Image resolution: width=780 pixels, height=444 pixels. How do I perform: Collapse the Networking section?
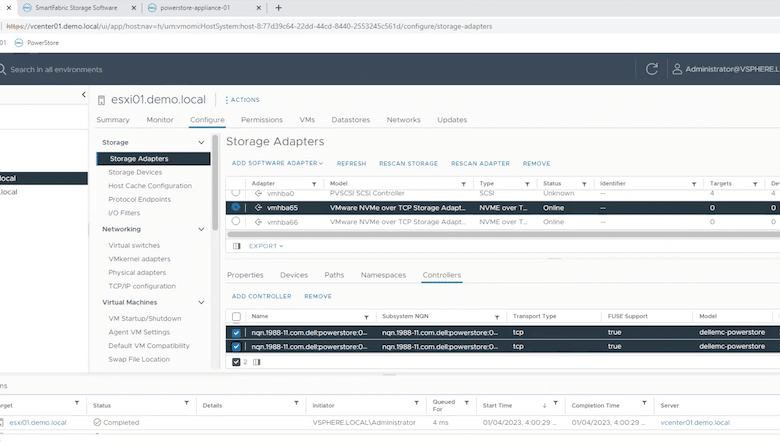[201, 229]
